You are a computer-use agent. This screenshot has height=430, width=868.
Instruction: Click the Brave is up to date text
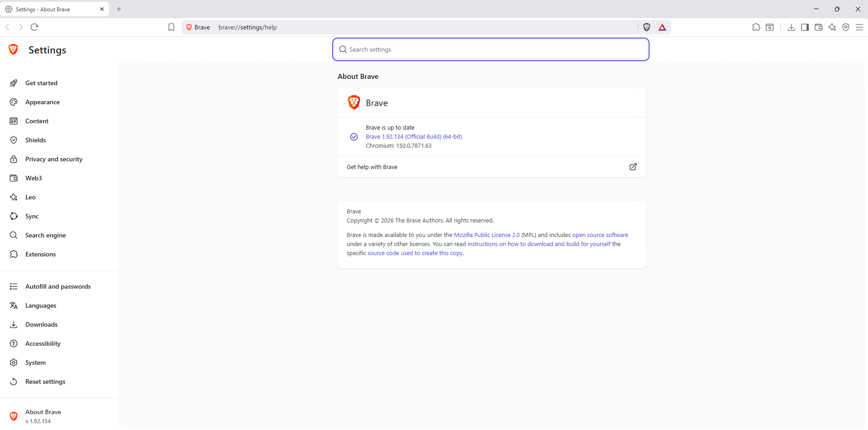pyautogui.click(x=390, y=127)
